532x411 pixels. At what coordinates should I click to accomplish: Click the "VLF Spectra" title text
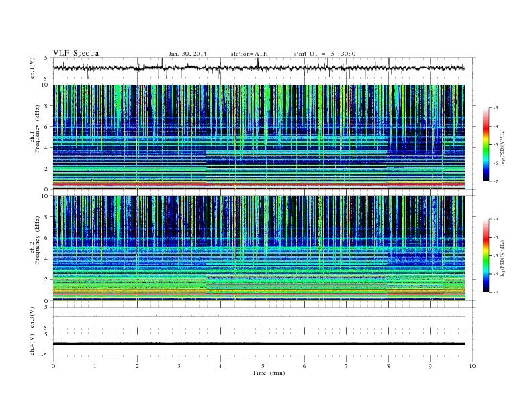(x=76, y=53)
